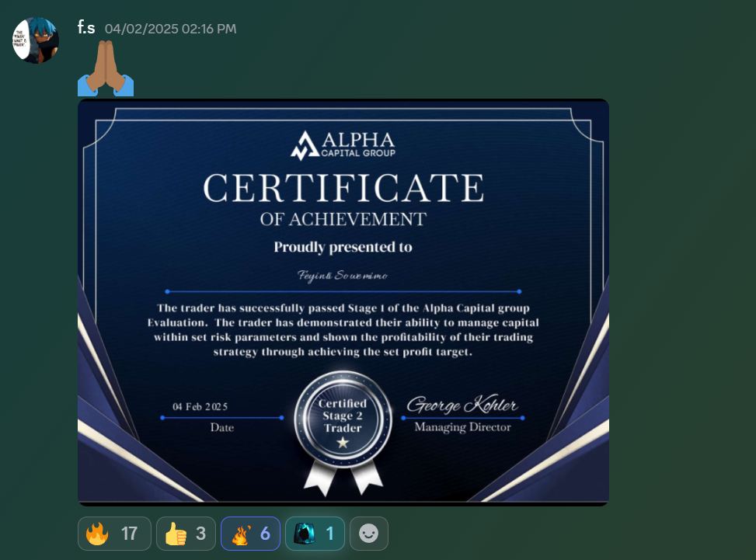This screenshot has height=560, width=756.
Task: Click the folded hands emoji
Action: click(106, 68)
